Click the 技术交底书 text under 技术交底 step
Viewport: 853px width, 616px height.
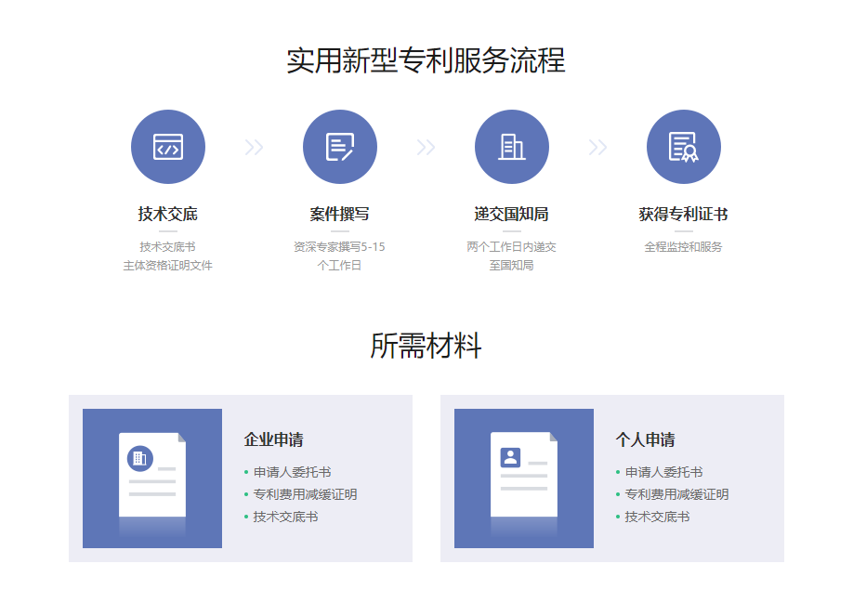pyautogui.click(x=168, y=247)
